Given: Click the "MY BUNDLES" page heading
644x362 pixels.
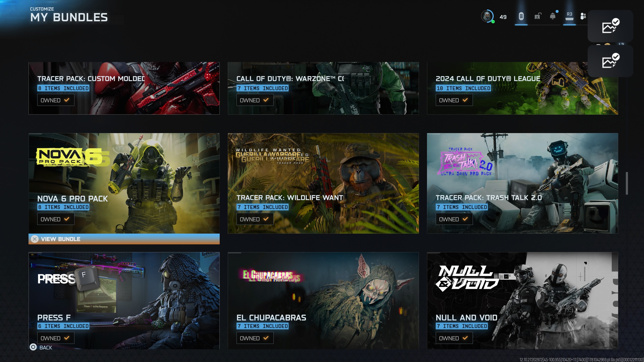Looking at the screenshot, I should tap(69, 17).
